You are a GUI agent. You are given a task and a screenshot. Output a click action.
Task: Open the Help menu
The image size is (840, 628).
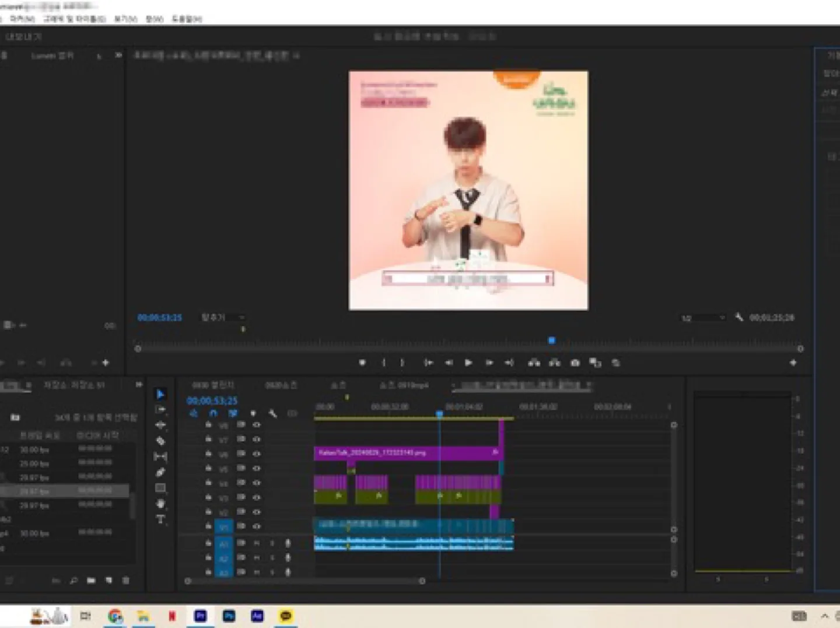(x=187, y=19)
